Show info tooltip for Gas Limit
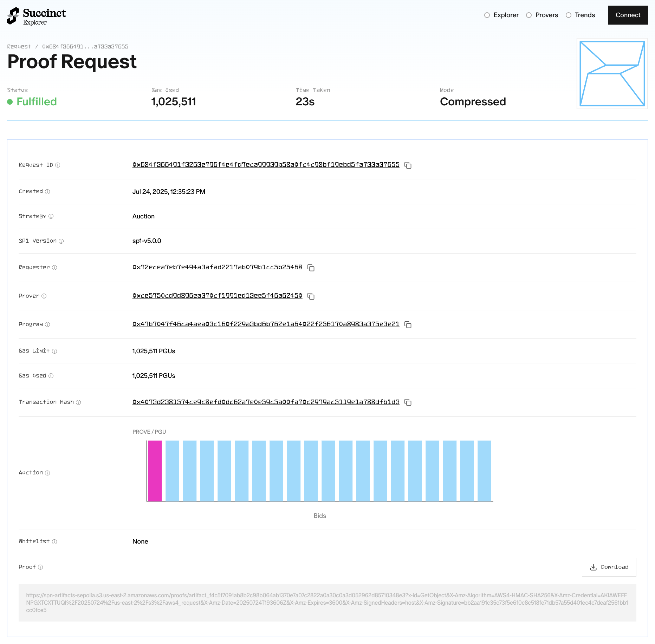 pos(54,351)
